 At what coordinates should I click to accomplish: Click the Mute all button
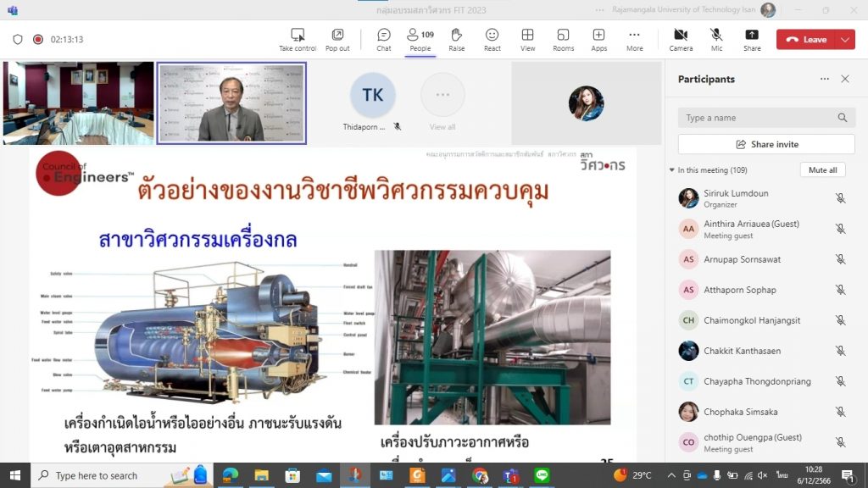[x=822, y=170]
